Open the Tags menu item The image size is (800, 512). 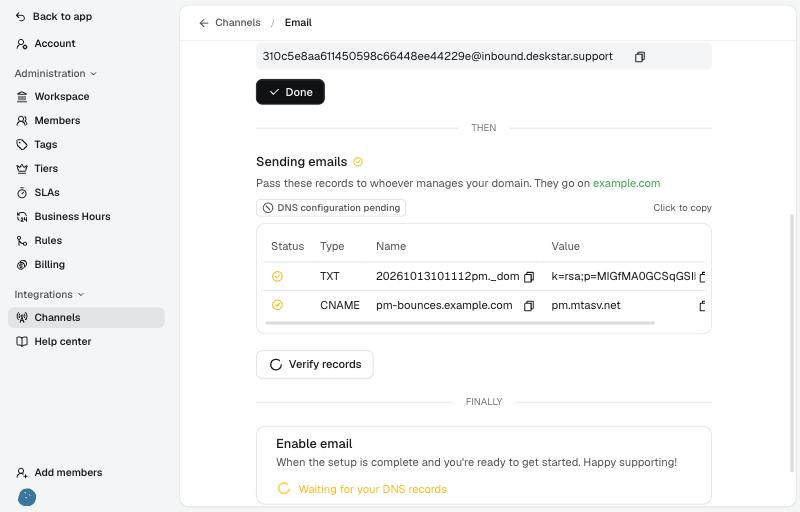click(86, 144)
